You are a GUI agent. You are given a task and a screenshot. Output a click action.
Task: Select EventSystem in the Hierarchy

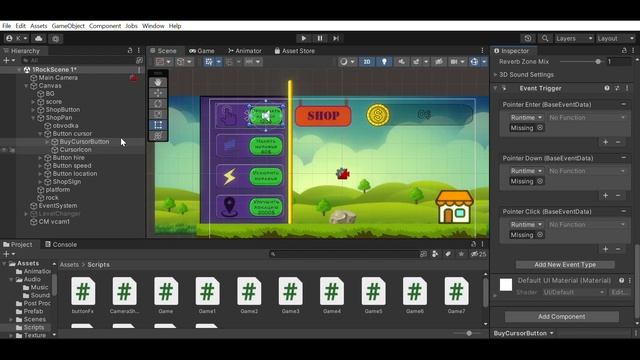(58, 206)
